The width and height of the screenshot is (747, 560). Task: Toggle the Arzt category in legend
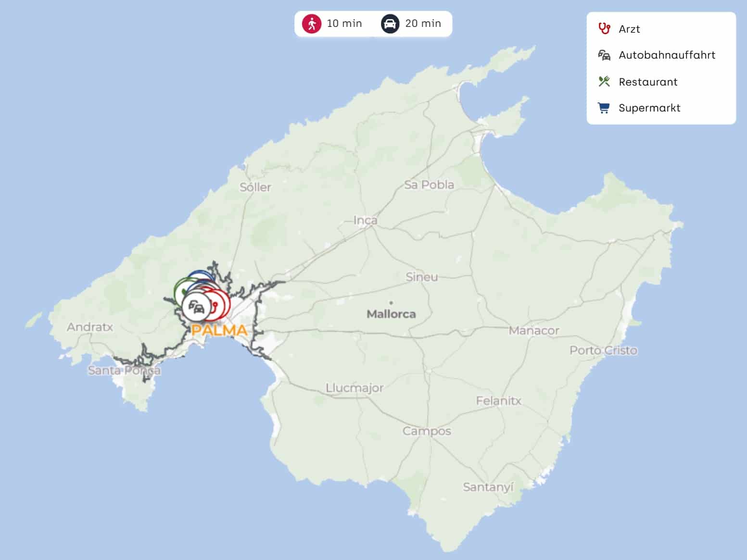[x=629, y=29]
